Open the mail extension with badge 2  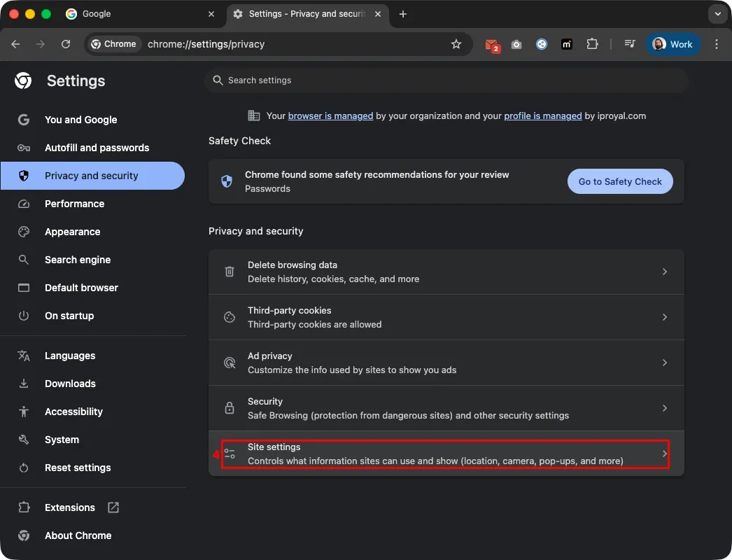(492, 45)
